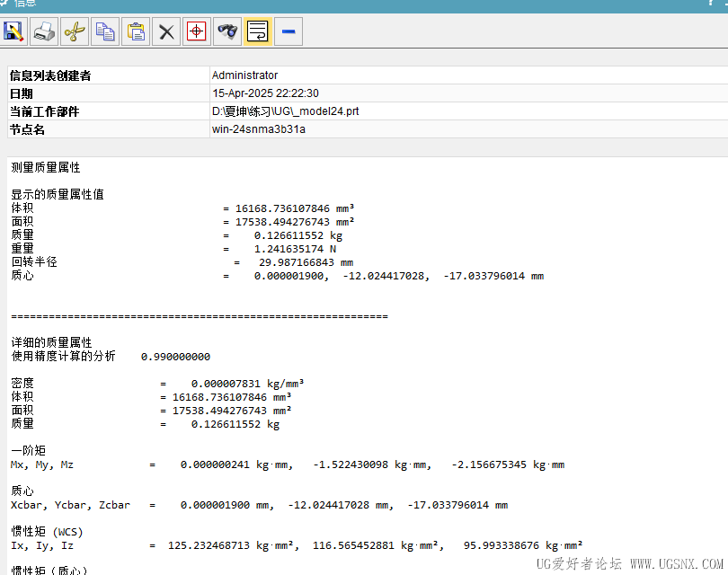The image size is (728, 575).
Task: Click the first volume value 16168.736107846 mm³
Action: (x=295, y=208)
